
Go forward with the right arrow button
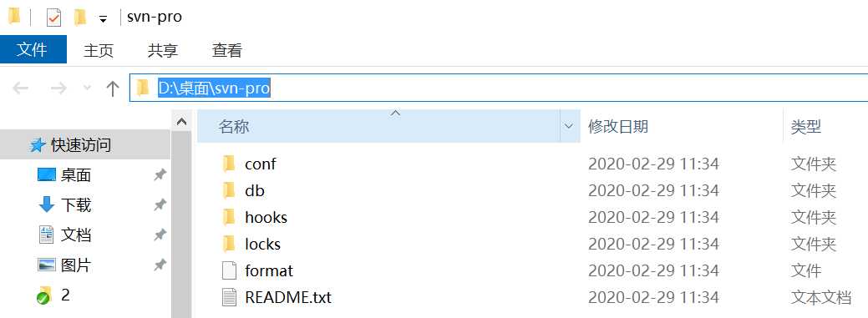pyautogui.click(x=58, y=88)
